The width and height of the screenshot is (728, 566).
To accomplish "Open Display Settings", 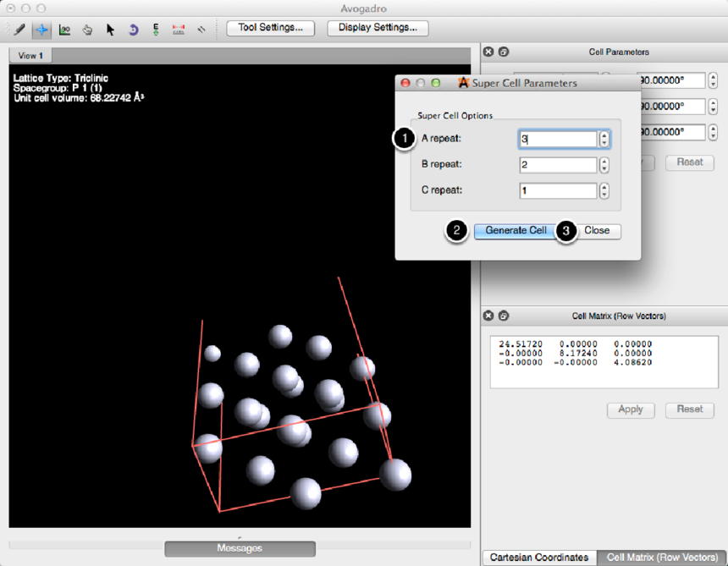I will coord(378,28).
